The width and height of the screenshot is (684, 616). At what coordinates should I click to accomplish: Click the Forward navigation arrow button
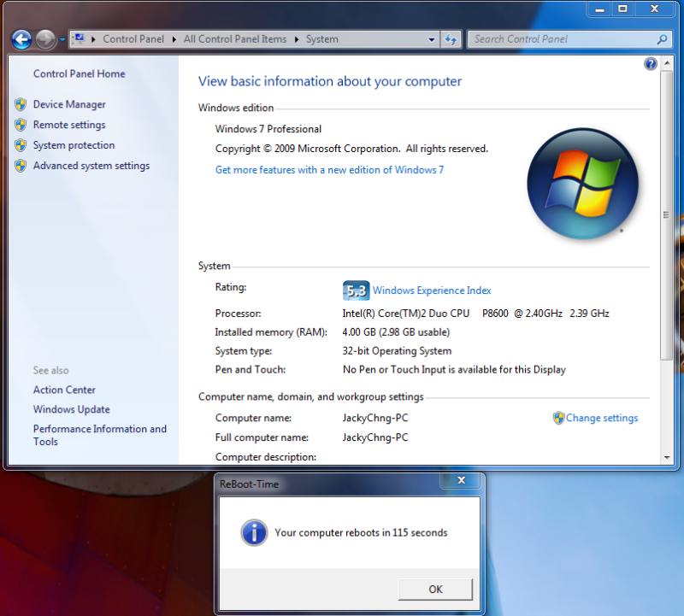tap(45, 39)
